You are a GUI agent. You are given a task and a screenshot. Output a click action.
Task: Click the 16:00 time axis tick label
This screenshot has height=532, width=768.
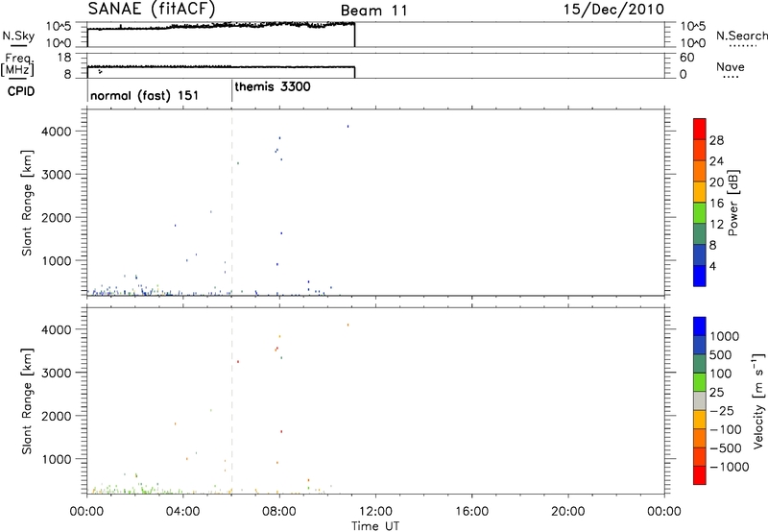tap(471, 512)
